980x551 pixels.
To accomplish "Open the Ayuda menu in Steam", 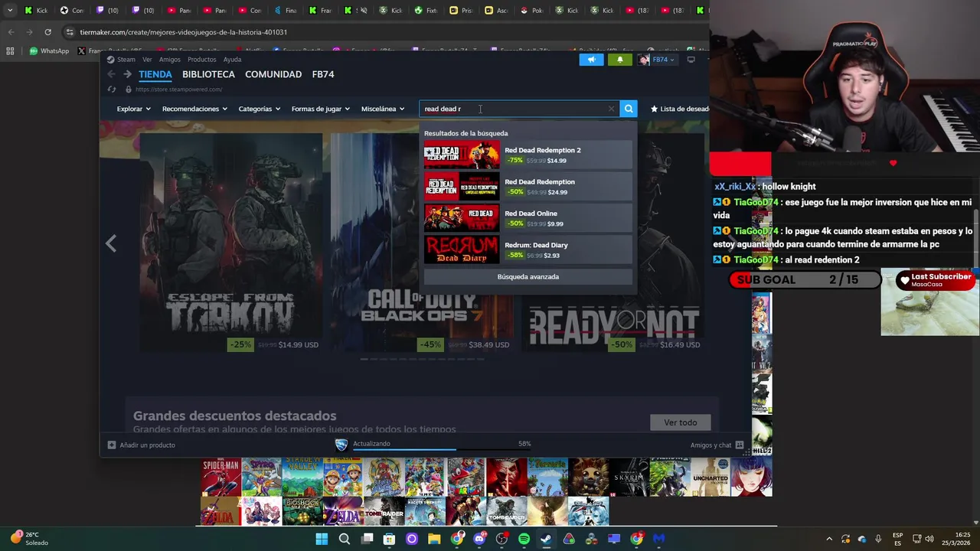I will [232, 60].
